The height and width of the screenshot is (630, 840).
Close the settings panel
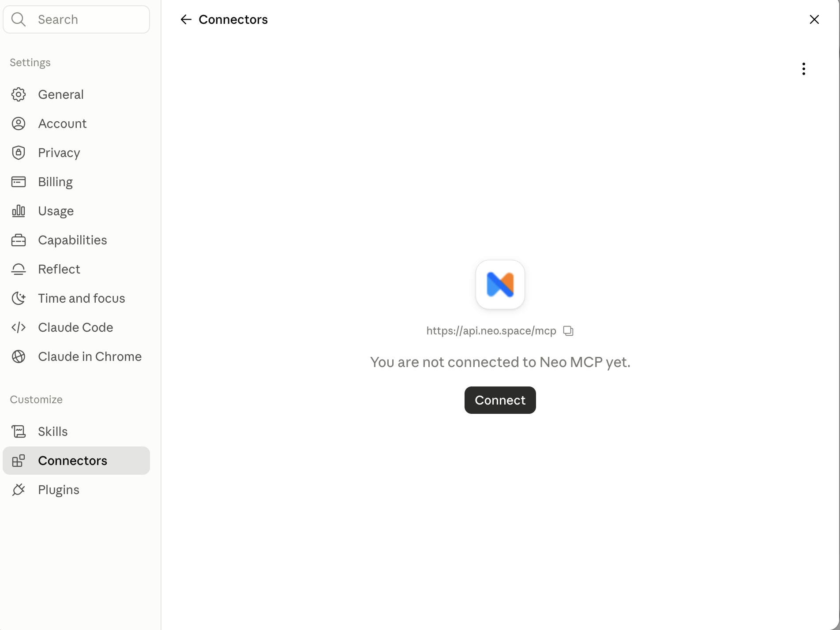click(x=814, y=19)
